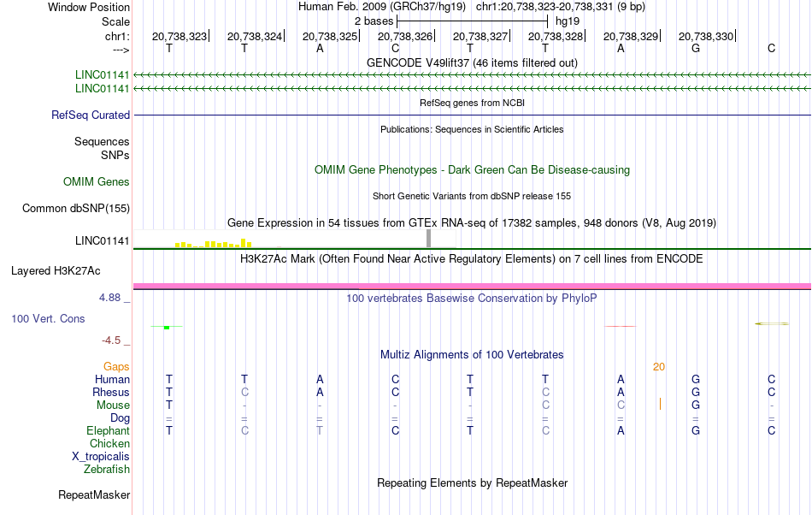Click the '2 bases' scale bar label
The height and width of the screenshot is (515, 812).
374,21
